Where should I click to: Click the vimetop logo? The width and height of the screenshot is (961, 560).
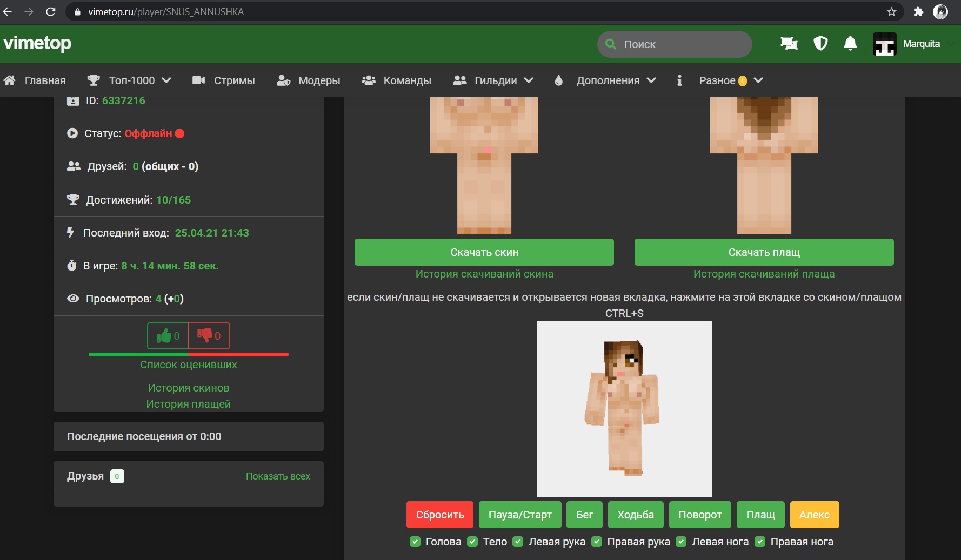[37, 43]
